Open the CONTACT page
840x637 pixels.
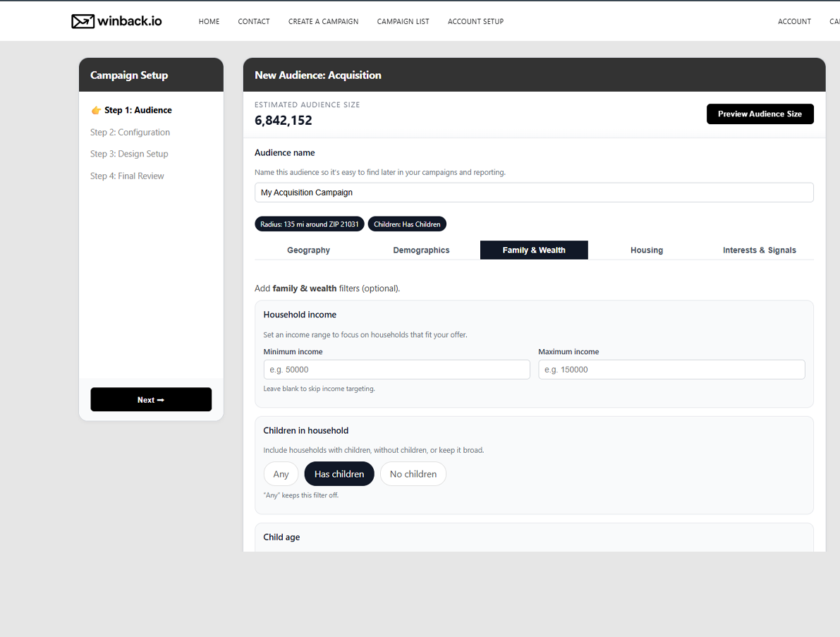[x=254, y=21]
